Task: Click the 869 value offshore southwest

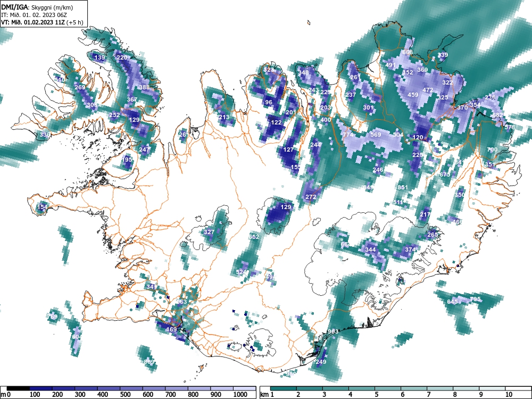Action: pos(149,362)
